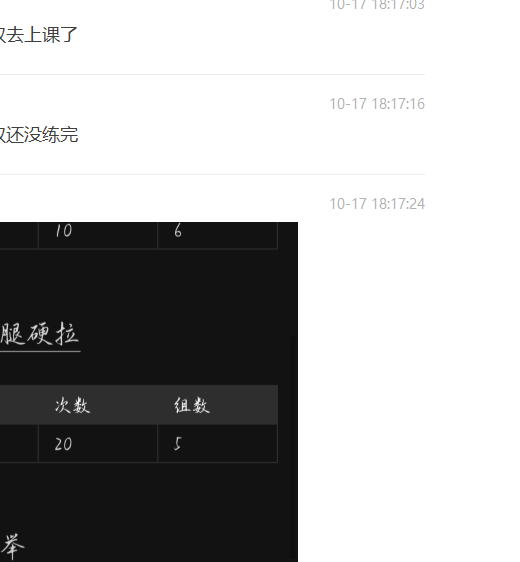This screenshot has height=562, width=520.
Task: Click the message text ending 还没练完
Action: coord(39,135)
